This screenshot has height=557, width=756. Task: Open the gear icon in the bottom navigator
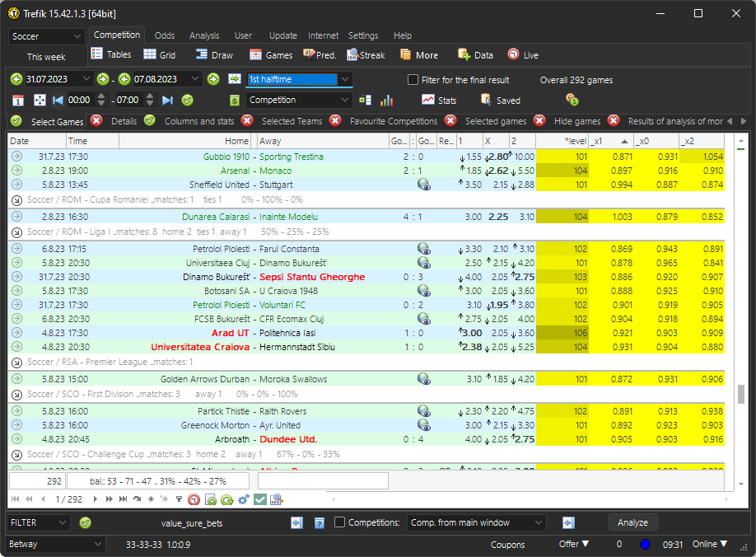point(244,498)
